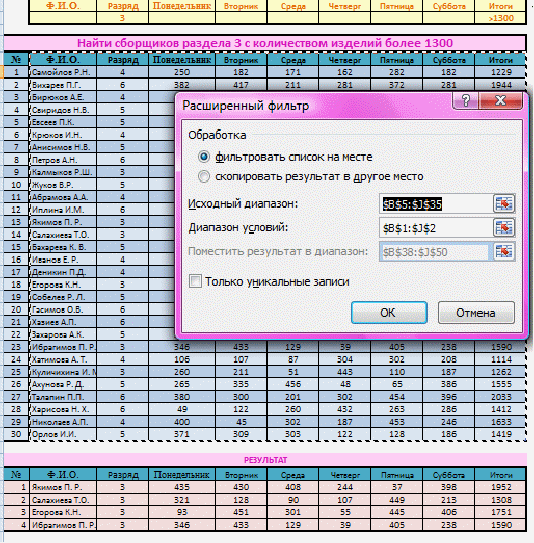Viewport: 534px width, 543px height.
Task: Click result row total 1952
Action: 500,487
